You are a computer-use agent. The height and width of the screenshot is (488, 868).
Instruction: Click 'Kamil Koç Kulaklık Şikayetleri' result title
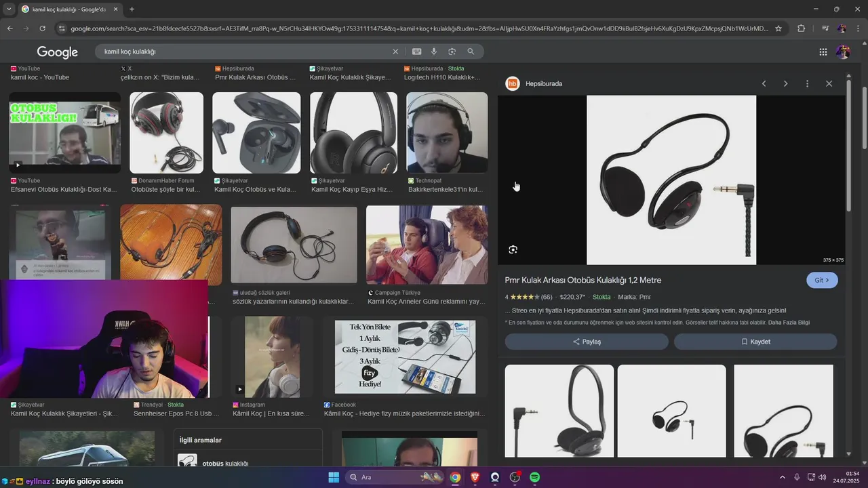[x=64, y=413]
